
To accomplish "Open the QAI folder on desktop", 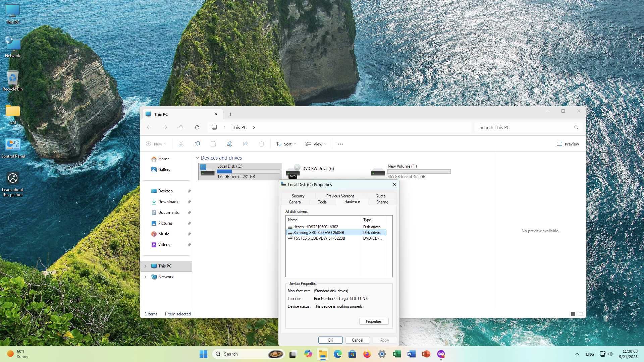I will point(13,114).
